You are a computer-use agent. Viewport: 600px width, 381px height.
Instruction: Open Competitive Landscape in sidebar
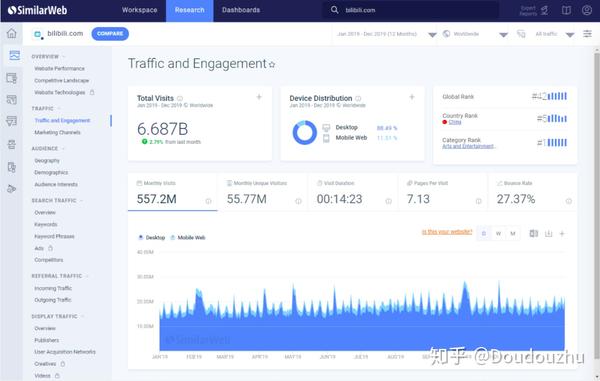[62, 80]
